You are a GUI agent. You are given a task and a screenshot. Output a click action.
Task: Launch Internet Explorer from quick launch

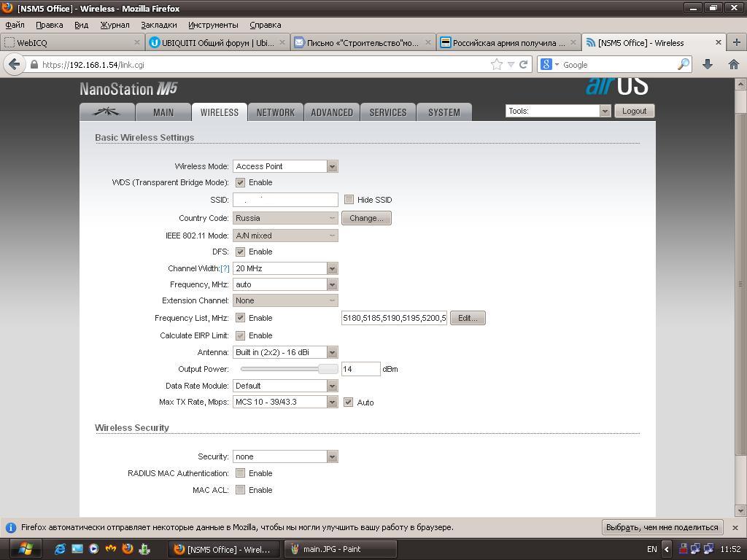(60, 549)
